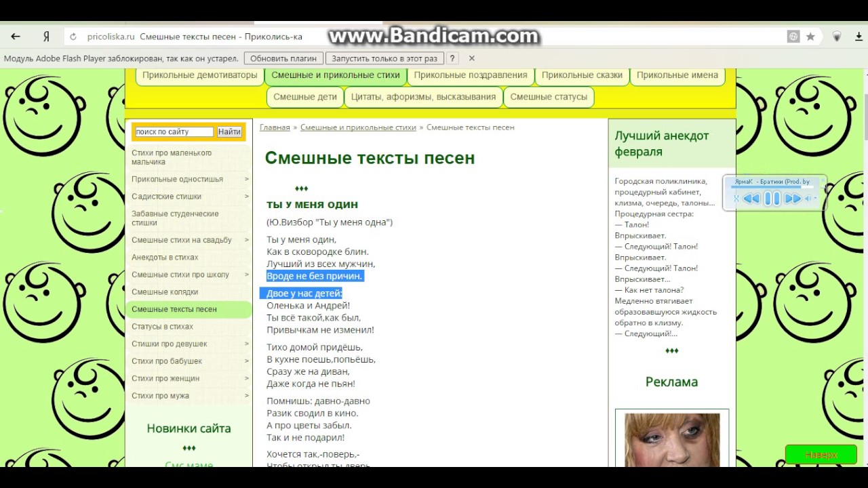This screenshot has width=868, height=488.
Task: Expand the Прикольные одностишья submenu arrow
Action: tap(246, 180)
